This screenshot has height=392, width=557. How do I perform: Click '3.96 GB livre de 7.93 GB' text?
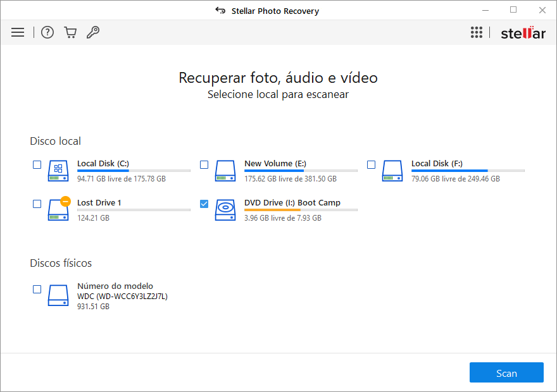(x=283, y=218)
